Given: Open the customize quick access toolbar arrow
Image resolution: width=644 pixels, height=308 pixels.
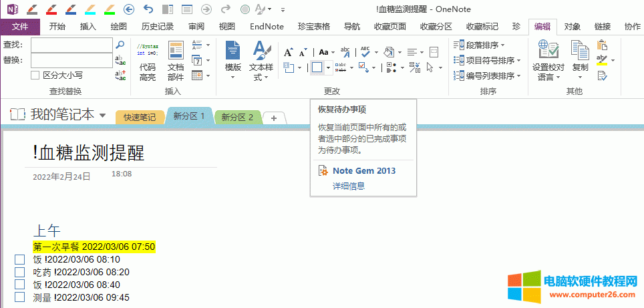Looking at the screenshot, I should [283, 9].
